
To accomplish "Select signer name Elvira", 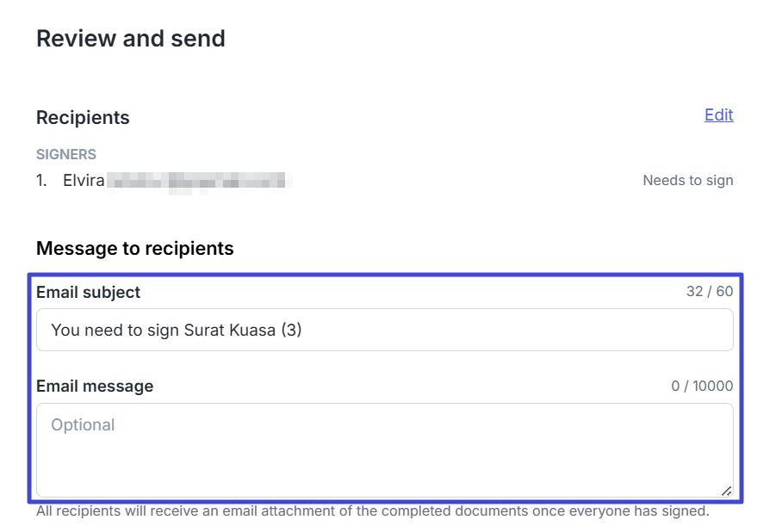I will pyautogui.click(x=84, y=181).
